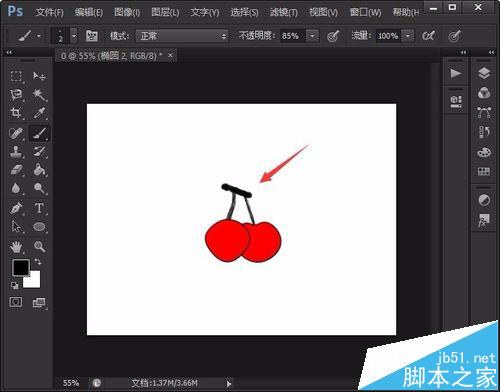The width and height of the screenshot is (500, 392).
Task: Open the 滤镜(T) menu
Action: pyautogui.click(x=284, y=13)
